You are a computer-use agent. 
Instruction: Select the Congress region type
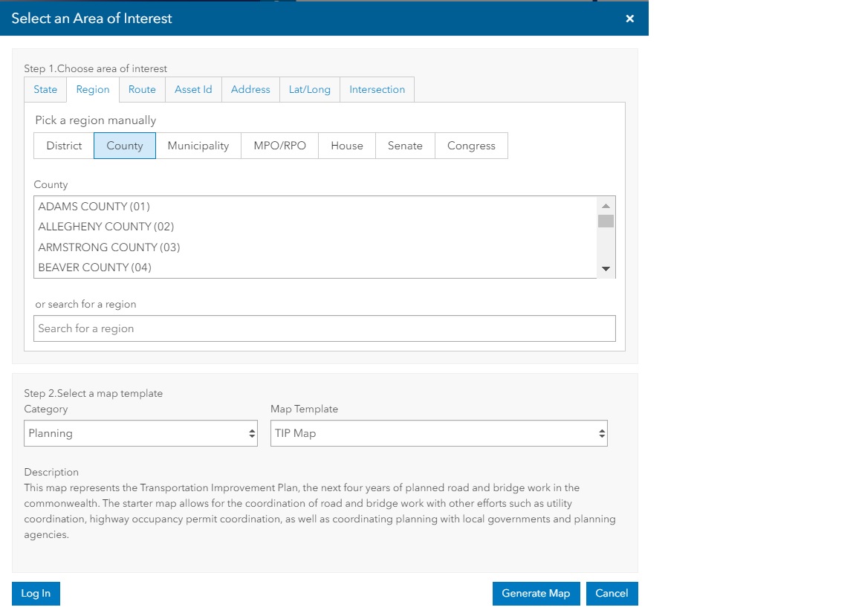[471, 146]
